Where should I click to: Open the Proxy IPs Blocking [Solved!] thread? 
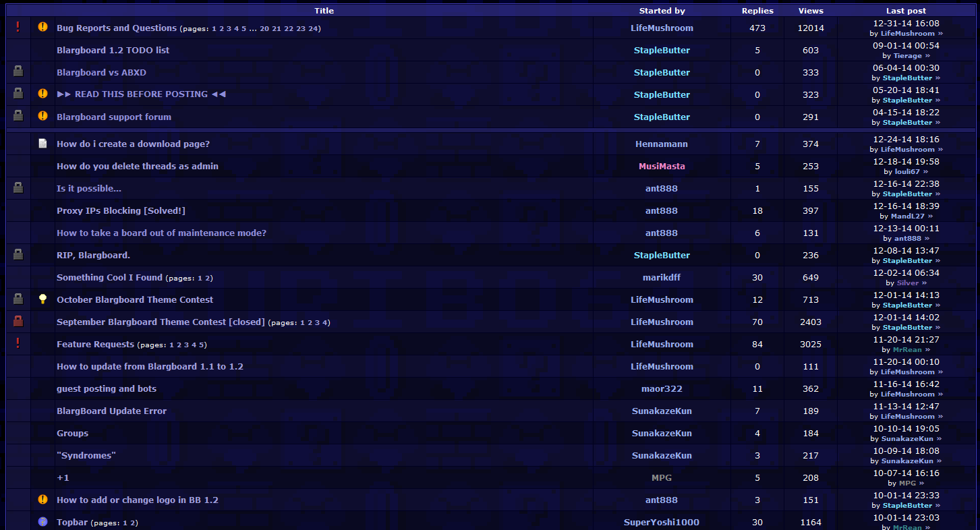pyautogui.click(x=121, y=210)
